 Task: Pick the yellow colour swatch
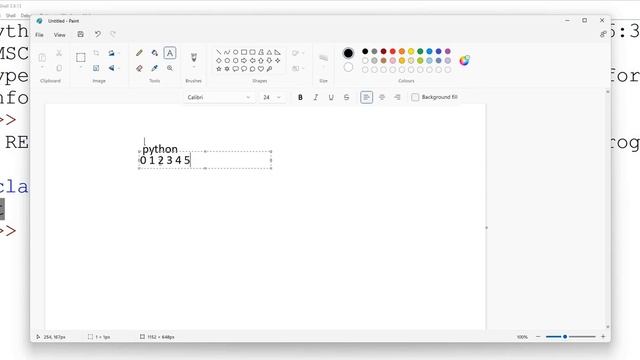(411, 51)
